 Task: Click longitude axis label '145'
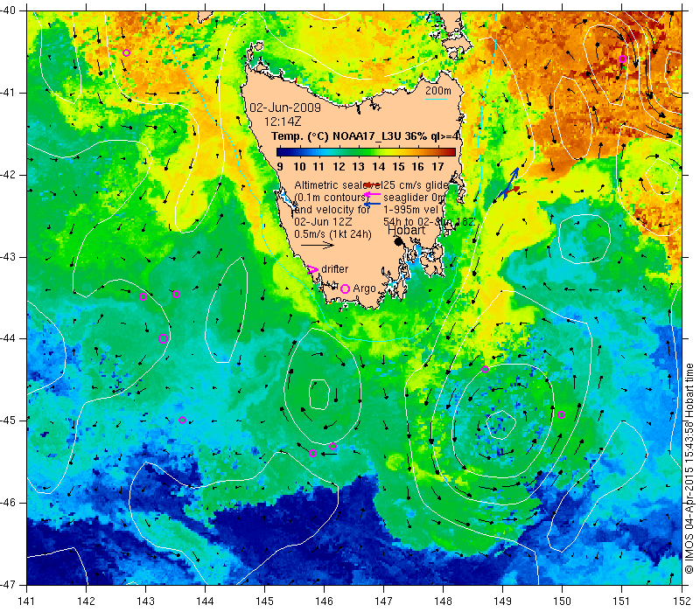[265, 601]
